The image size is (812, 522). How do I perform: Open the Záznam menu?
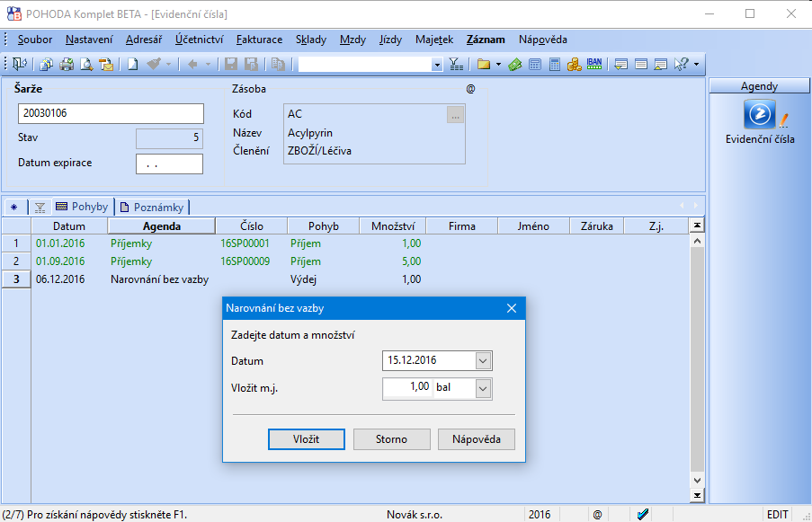coord(486,40)
